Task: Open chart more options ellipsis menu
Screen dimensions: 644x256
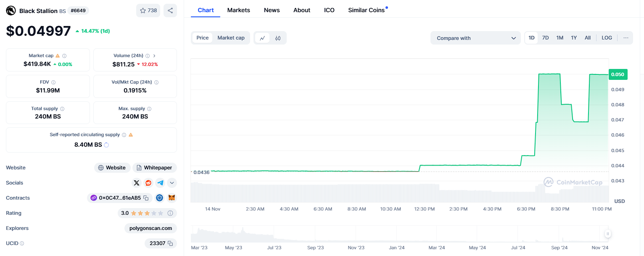Action: pos(626,38)
